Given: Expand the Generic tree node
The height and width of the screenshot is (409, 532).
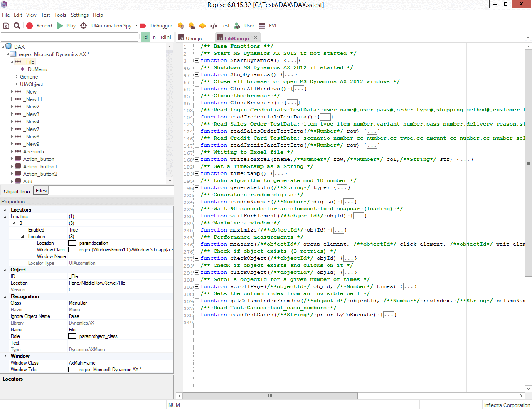Looking at the screenshot, I should point(17,76).
